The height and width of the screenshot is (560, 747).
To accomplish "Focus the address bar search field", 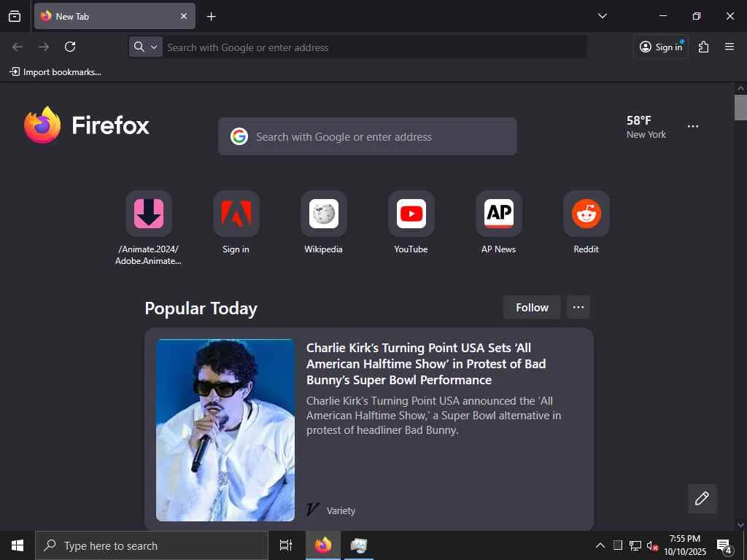I will (x=374, y=47).
